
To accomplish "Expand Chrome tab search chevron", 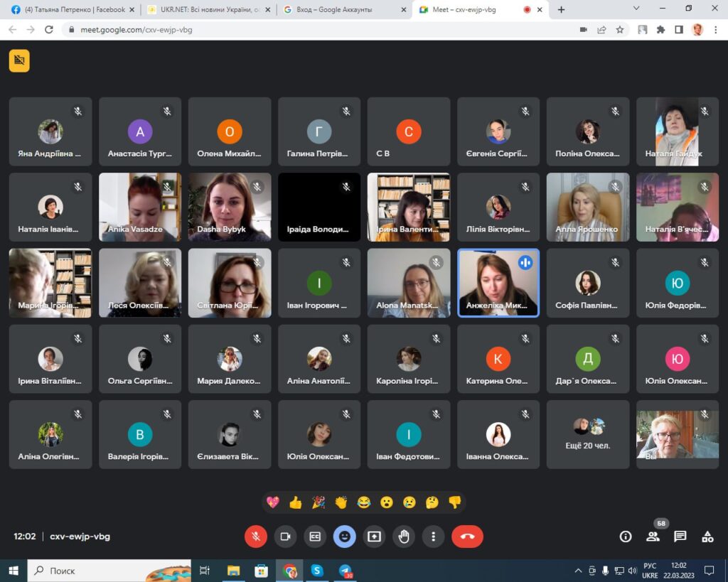I will coord(635,9).
